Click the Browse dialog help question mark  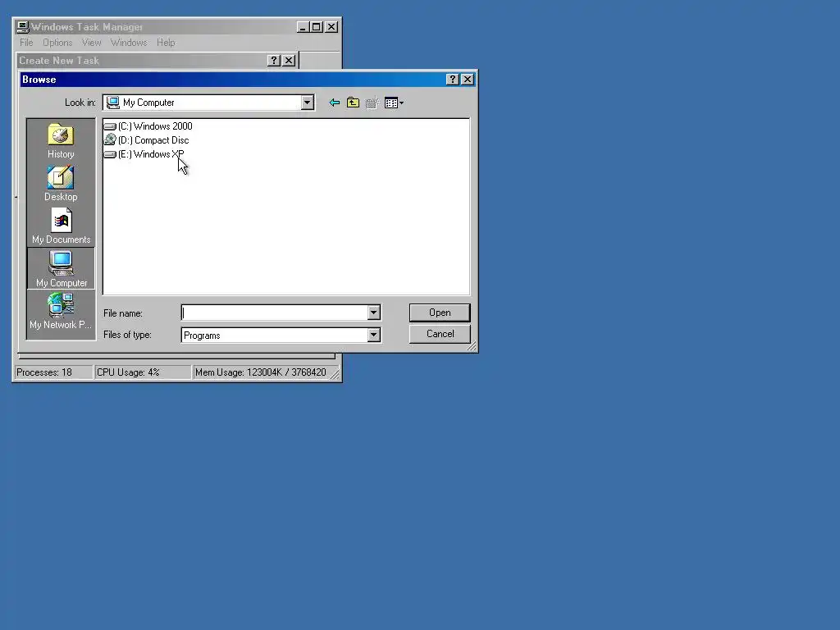(452, 80)
